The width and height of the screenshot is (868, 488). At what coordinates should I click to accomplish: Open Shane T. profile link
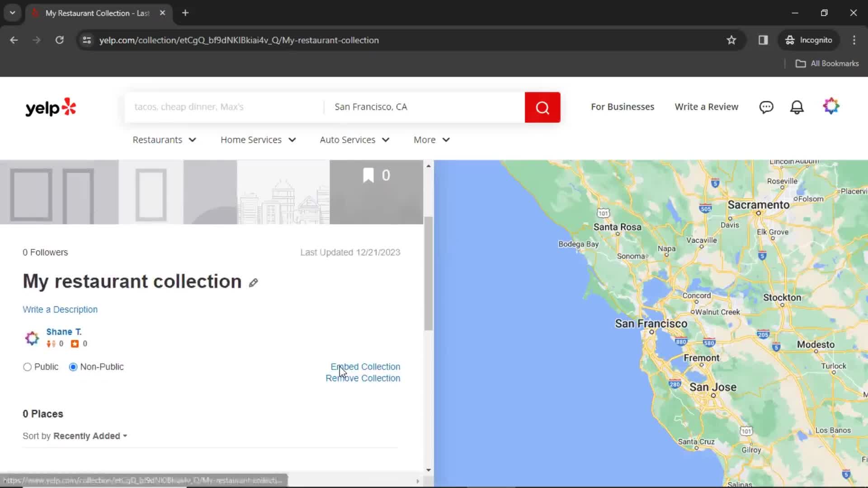(64, 332)
